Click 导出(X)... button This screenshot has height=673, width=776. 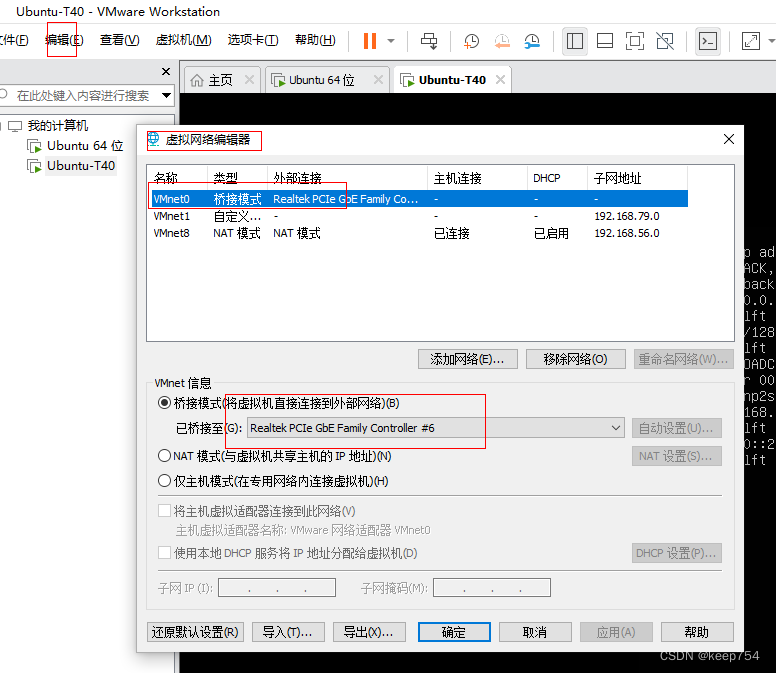369,632
